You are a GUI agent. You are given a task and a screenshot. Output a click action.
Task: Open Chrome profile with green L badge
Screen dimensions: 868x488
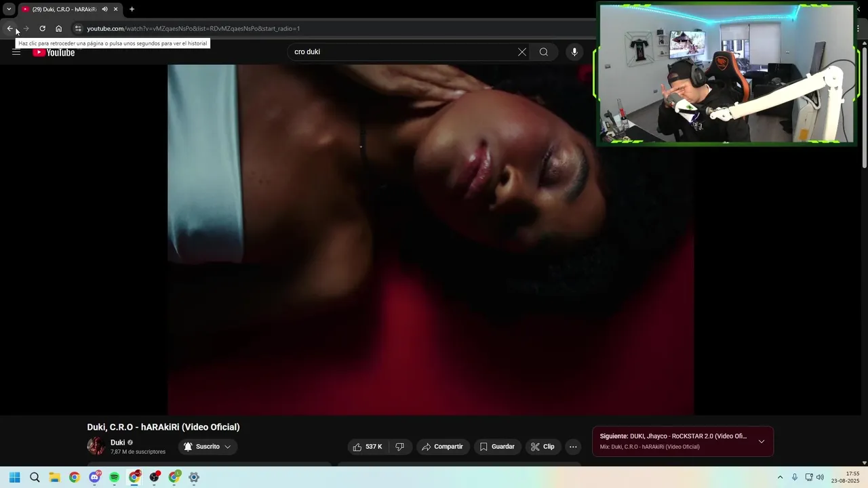point(174,477)
